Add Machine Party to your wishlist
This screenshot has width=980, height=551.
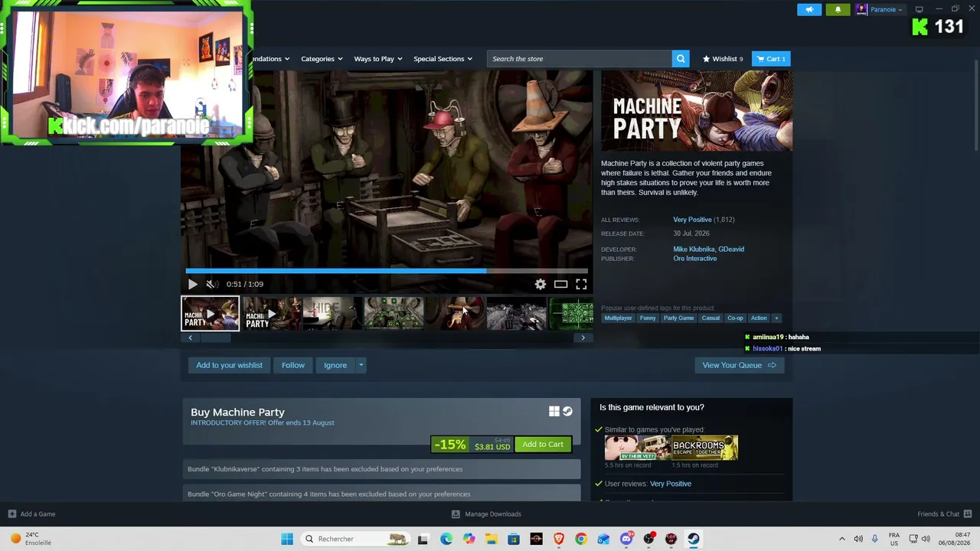click(x=229, y=365)
